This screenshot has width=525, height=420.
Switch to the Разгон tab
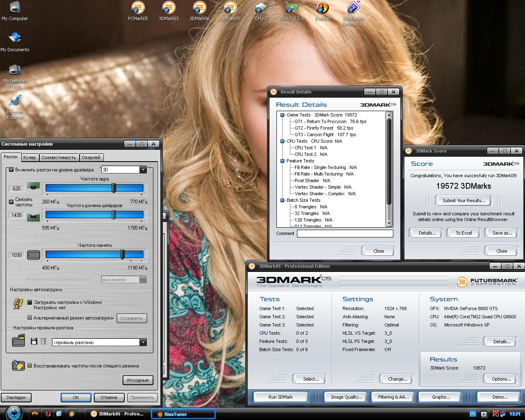point(11,157)
